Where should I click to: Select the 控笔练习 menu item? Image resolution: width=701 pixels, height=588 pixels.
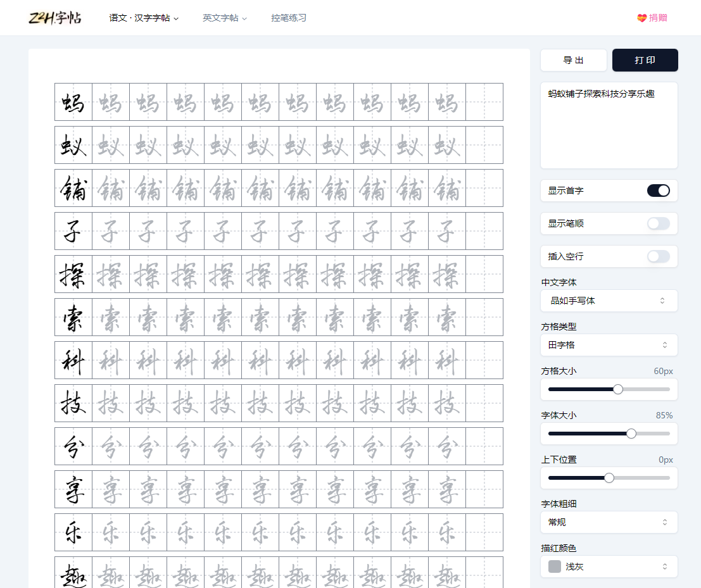tap(289, 18)
